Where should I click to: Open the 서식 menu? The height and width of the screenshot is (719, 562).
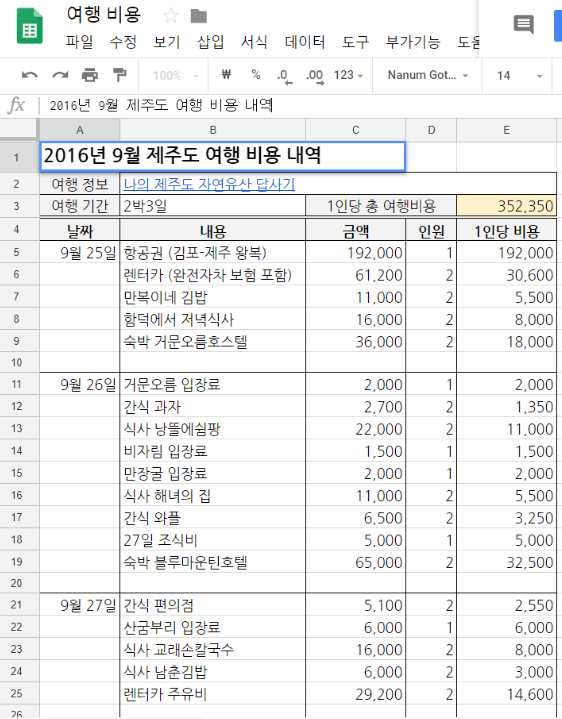(254, 42)
